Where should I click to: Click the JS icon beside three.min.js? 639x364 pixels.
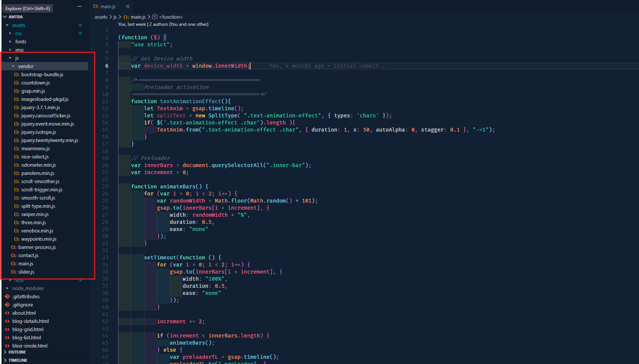(16, 222)
